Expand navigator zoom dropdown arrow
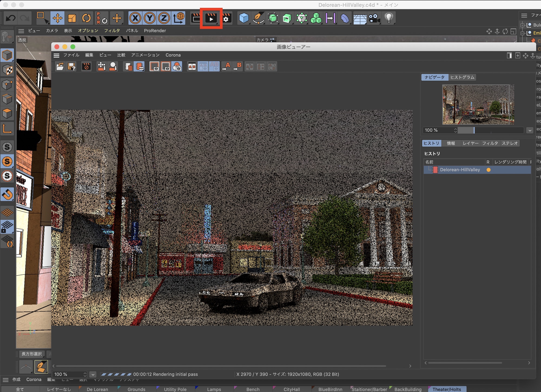This screenshot has width=541, height=392. point(530,130)
